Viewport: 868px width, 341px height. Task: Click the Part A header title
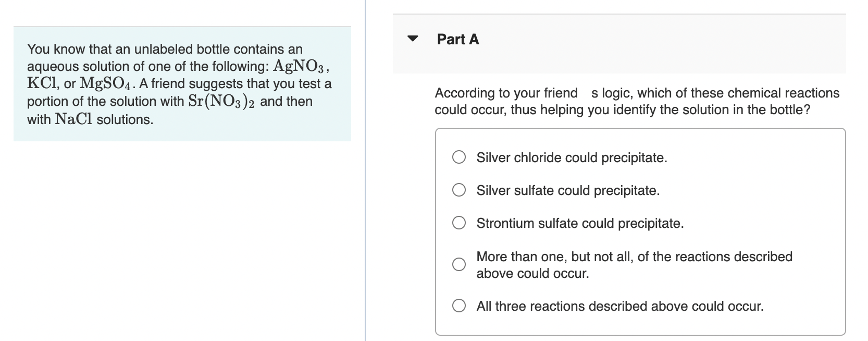[x=458, y=40]
